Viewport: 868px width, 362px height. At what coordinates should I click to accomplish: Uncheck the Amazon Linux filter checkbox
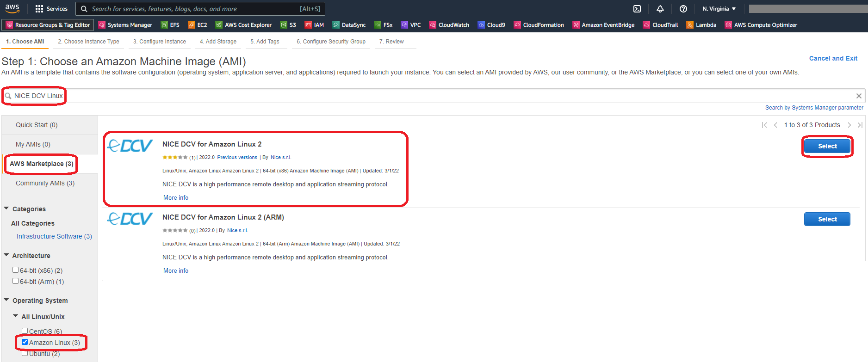25,342
